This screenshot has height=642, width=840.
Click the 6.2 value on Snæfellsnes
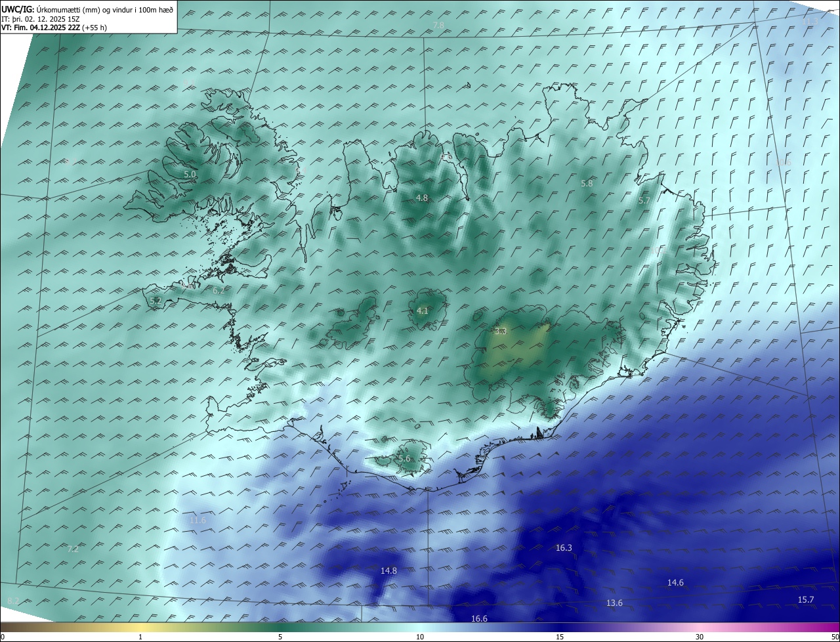(219, 290)
